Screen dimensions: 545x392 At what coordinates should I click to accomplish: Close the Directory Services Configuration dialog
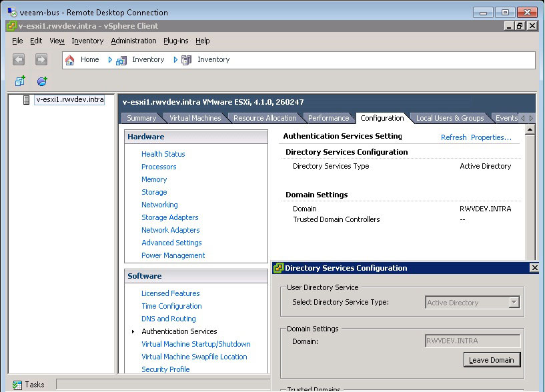[x=534, y=268]
